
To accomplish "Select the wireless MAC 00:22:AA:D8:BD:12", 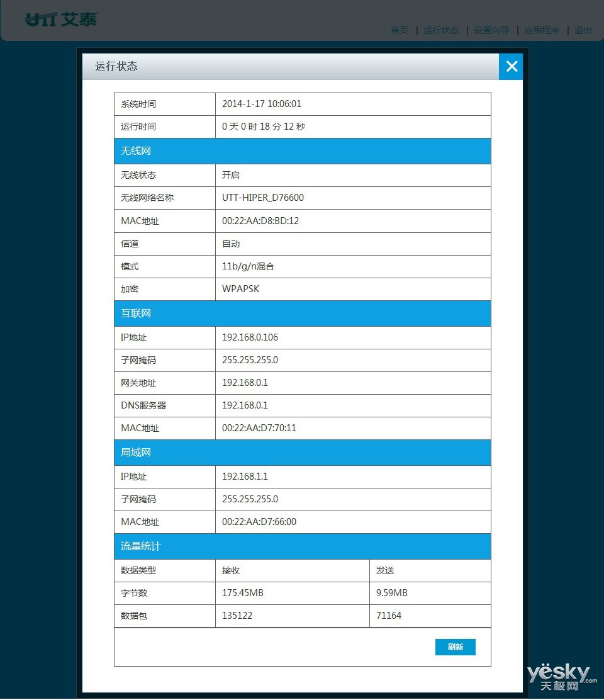I will [x=260, y=220].
